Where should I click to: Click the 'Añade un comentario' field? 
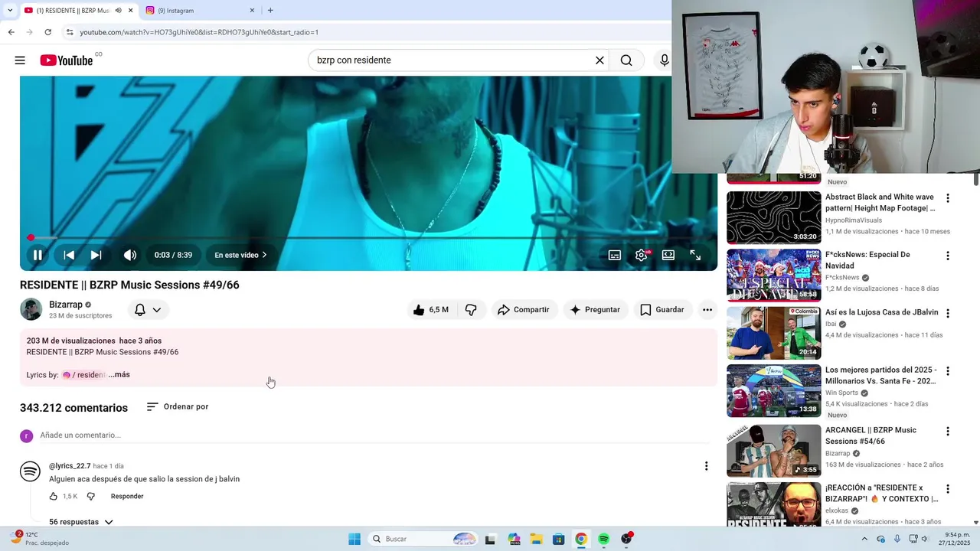pyautogui.click(x=374, y=435)
